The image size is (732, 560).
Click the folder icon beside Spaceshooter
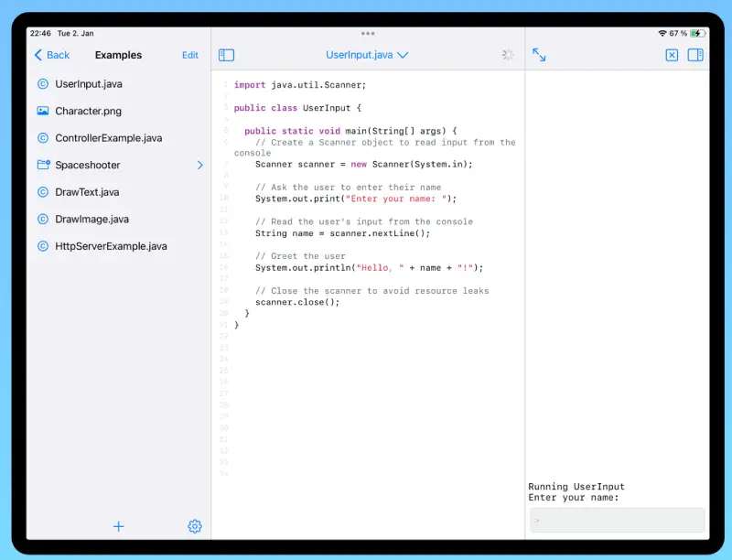click(x=43, y=165)
